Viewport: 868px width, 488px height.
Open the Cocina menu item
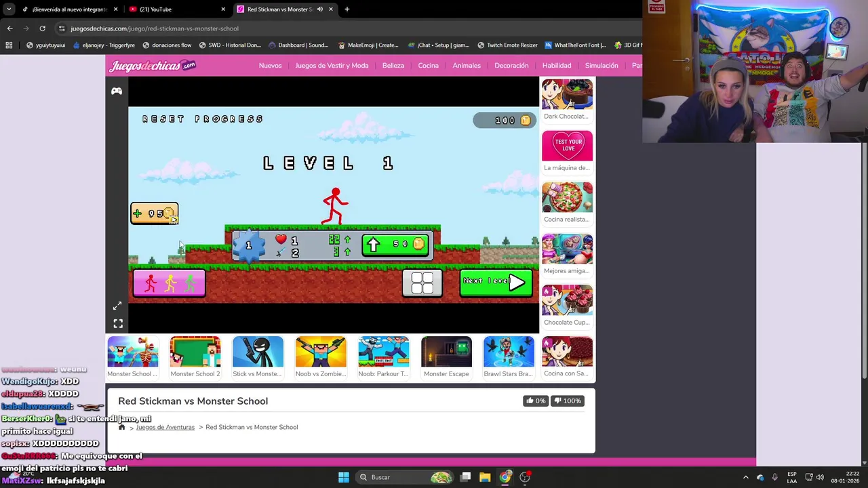click(x=429, y=66)
